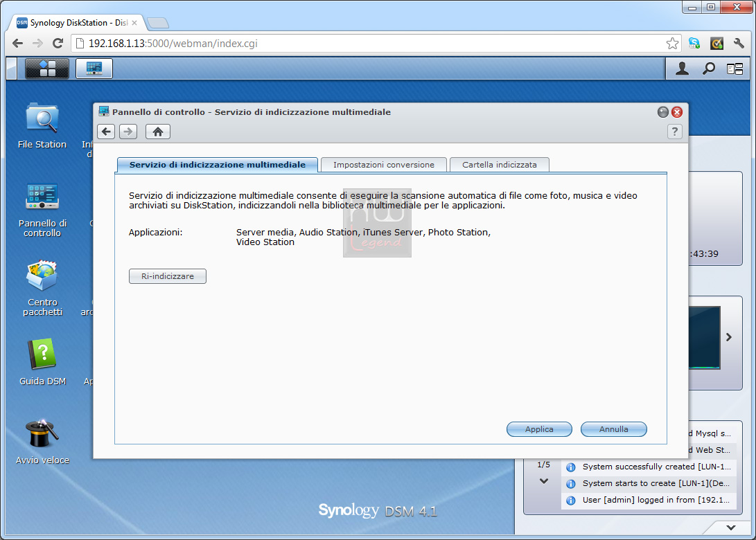The image size is (756, 540).
Task: Open Pannello di controllo desktop icon
Action: (x=42, y=210)
